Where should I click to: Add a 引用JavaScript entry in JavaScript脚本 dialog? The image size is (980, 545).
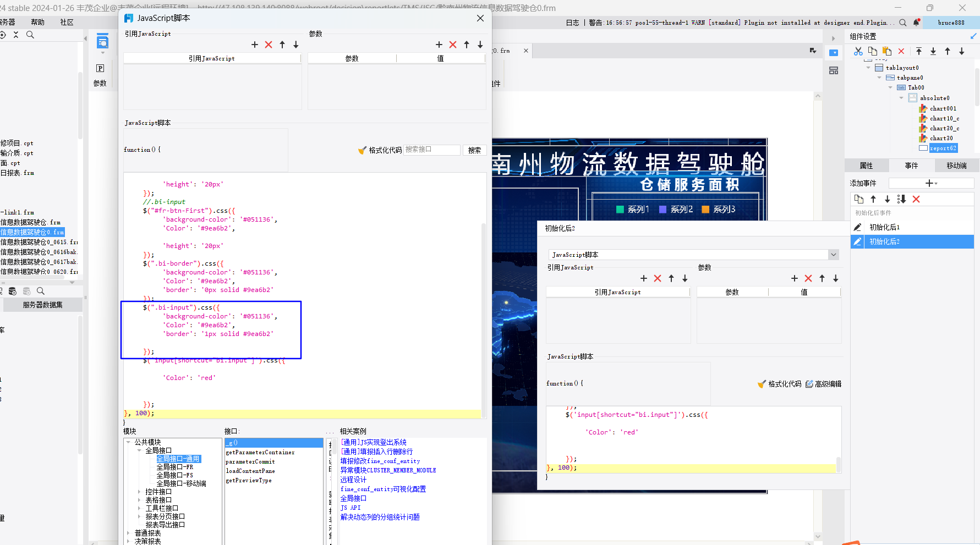pyautogui.click(x=255, y=45)
